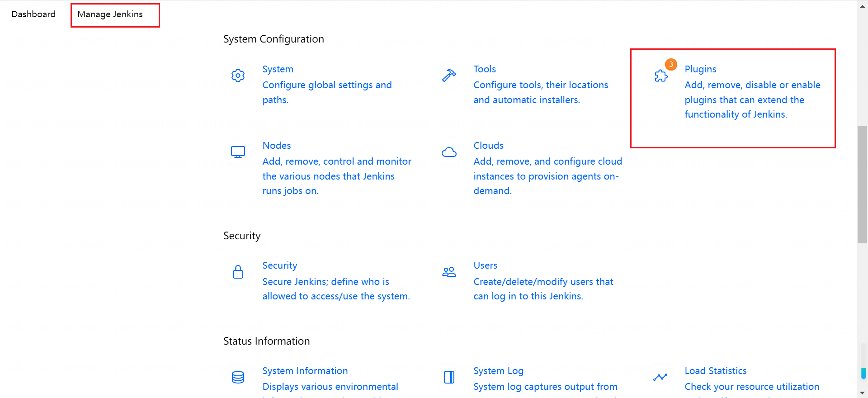Viewport: 868px width, 398px height.
Task: Open the Users management link
Action: point(485,265)
